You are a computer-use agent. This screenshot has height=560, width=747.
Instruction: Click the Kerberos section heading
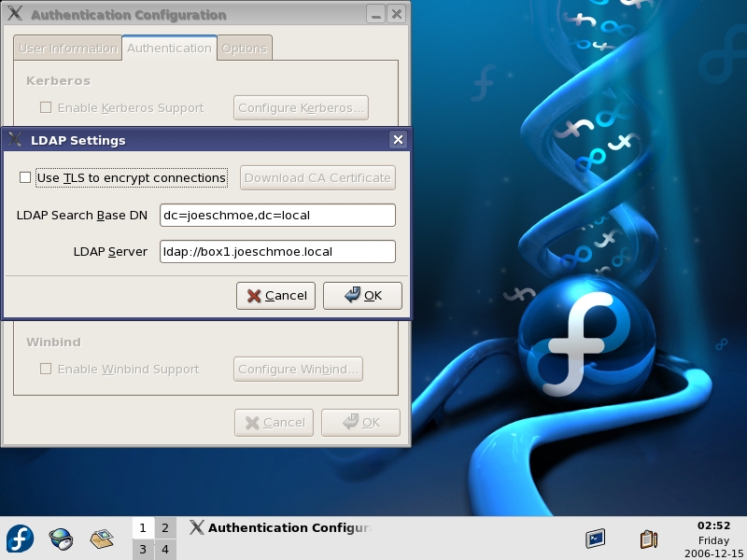[x=58, y=80]
